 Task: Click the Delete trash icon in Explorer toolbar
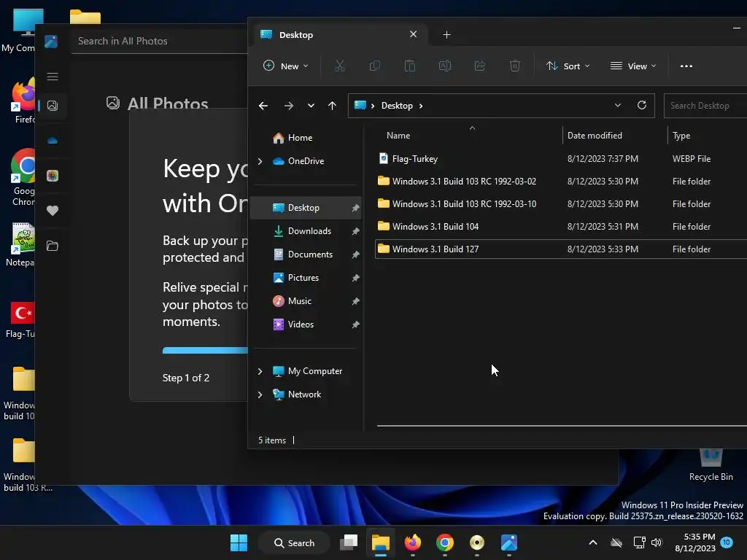pos(514,66)
